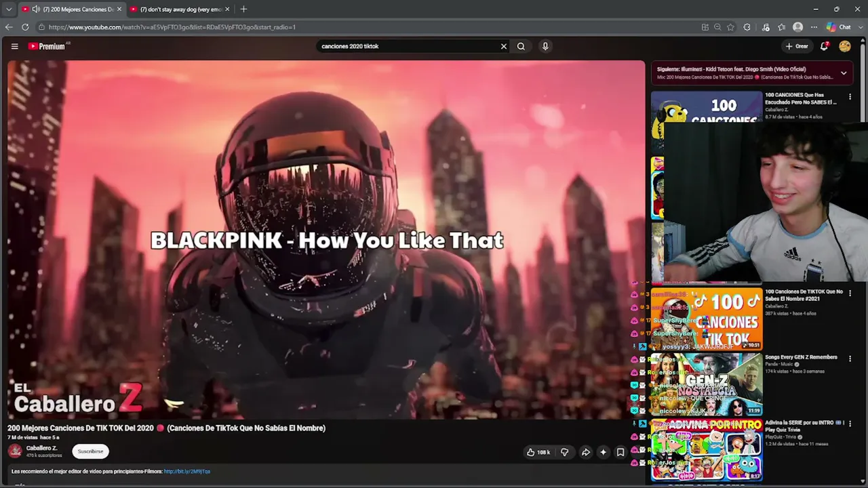Image resolution: width=868 pixels, height=488 pixels.
Task: Switch to the "don't stay away dog" tab
Action: (x=180, y=9)
